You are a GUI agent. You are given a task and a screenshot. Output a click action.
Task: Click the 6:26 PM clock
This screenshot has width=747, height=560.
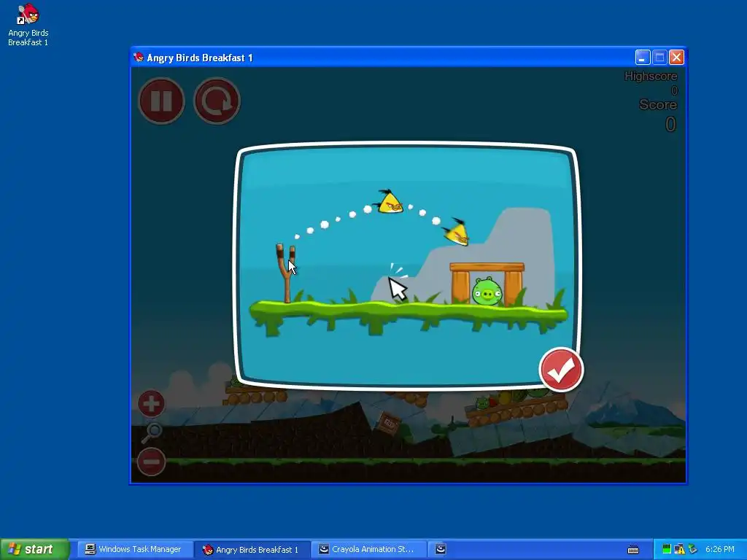click(720, 549)
